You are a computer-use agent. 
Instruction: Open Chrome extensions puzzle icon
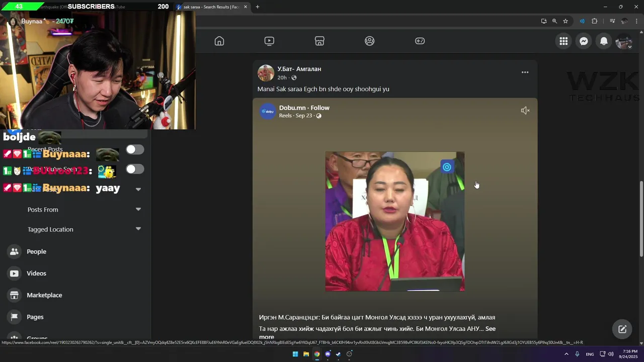click(x=595, y=21)
